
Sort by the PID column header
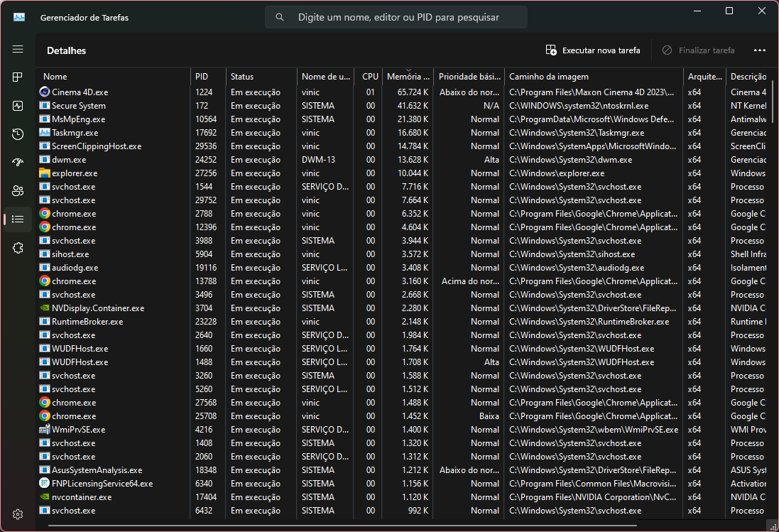coord(208,77)
